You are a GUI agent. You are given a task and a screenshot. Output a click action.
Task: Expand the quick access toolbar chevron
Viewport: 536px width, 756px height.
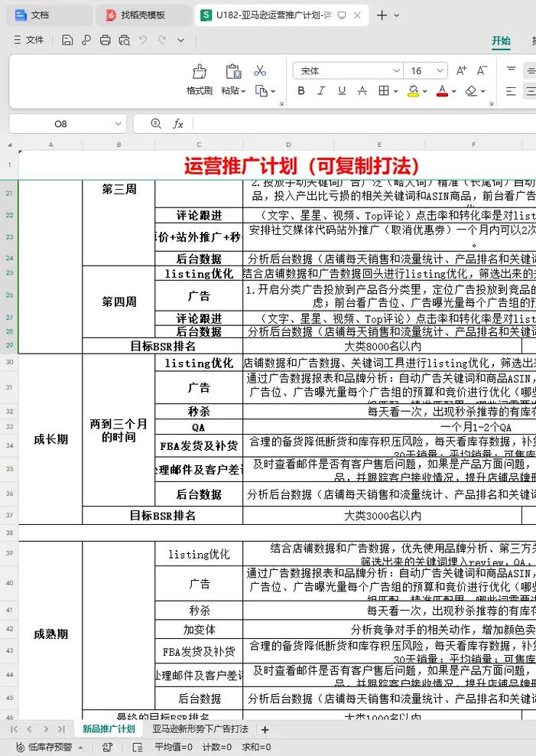[180, 41]
